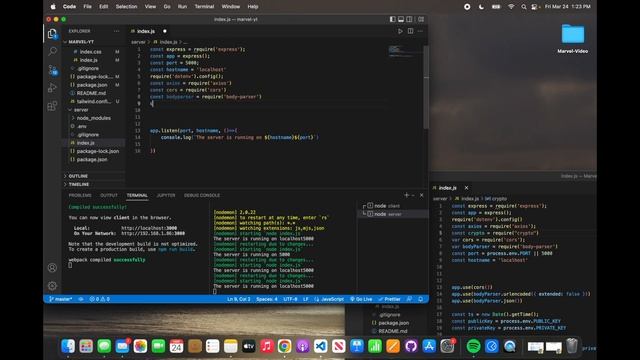Open the Search view in activity bar
The width and height of the screenshot is (640, 360).
pyautogui.click(x=52, y=51)
